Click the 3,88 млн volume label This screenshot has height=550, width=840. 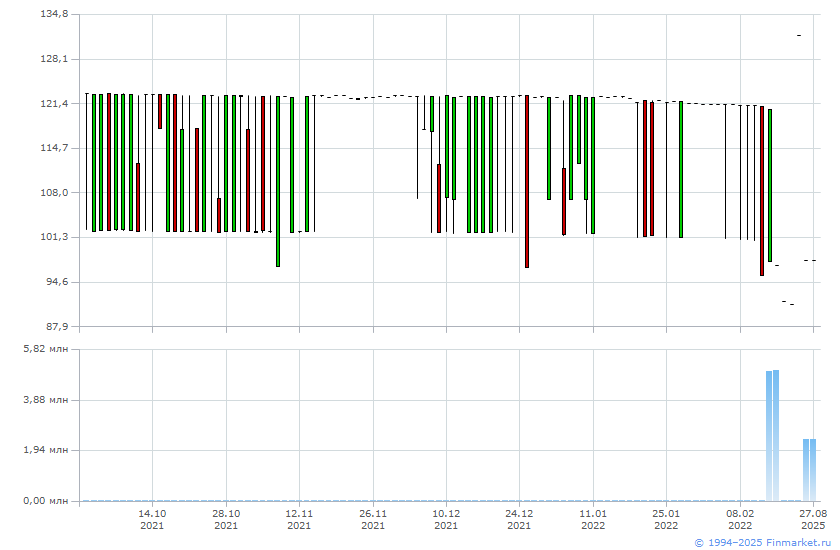coord(46,400)
